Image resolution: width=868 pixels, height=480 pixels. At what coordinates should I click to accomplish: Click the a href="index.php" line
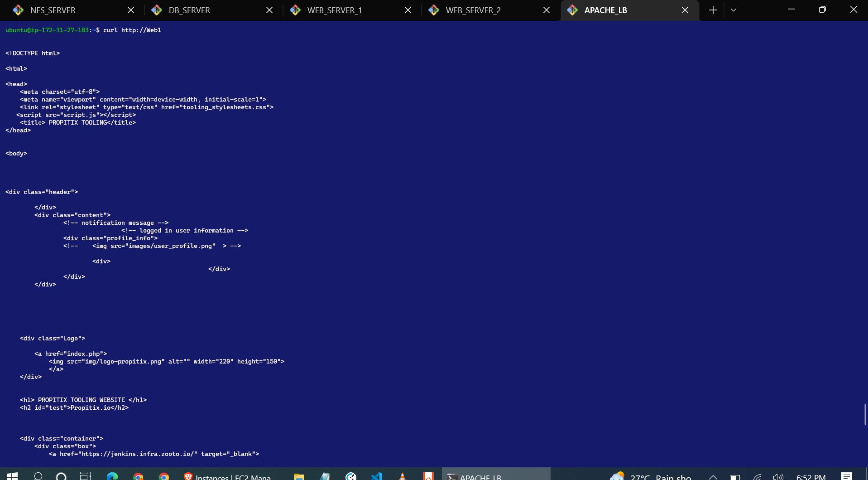tap(71, 354)
